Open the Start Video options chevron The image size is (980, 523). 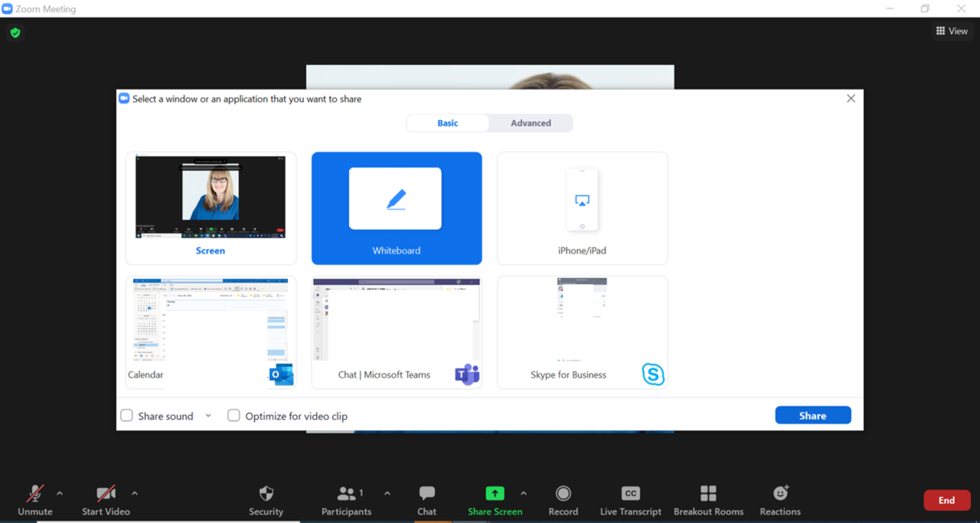click(x=135, y=493)
